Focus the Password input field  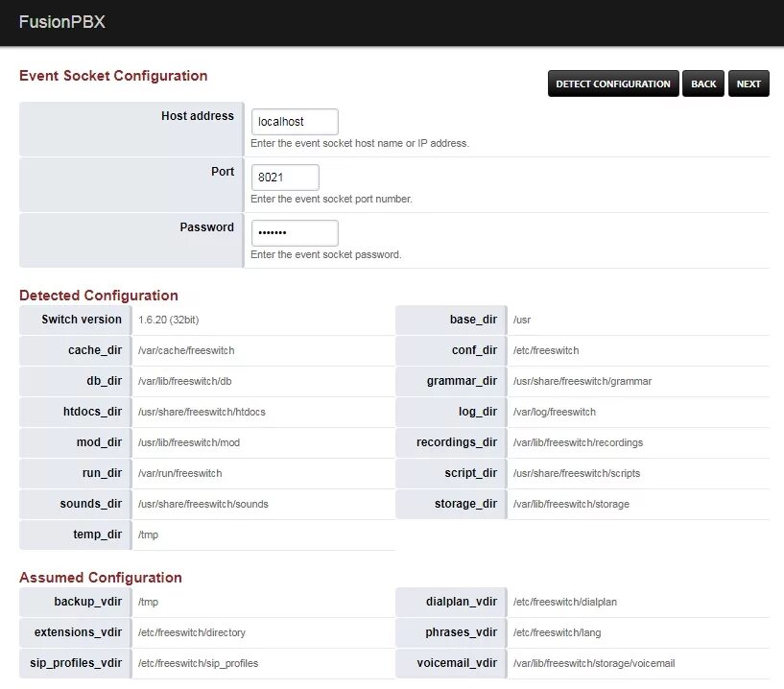click(x=295, y=233)
